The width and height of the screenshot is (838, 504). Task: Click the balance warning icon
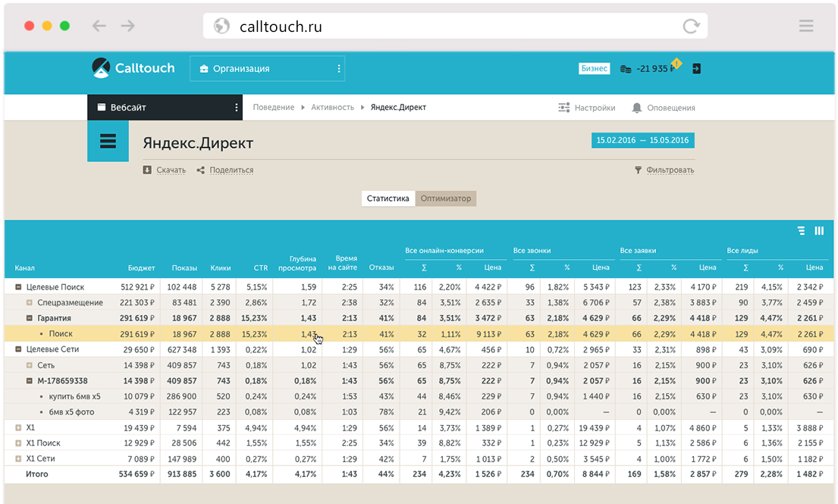pos(676,63)
